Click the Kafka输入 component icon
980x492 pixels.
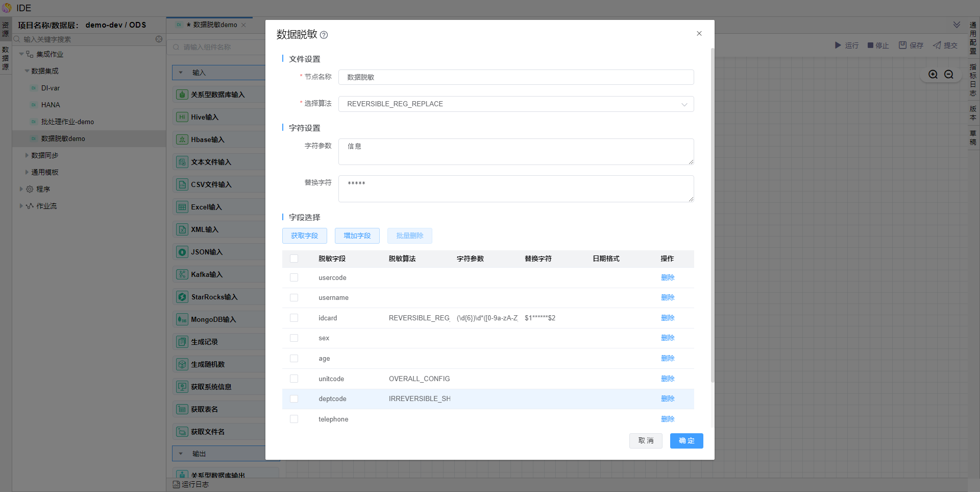[182, 274]
